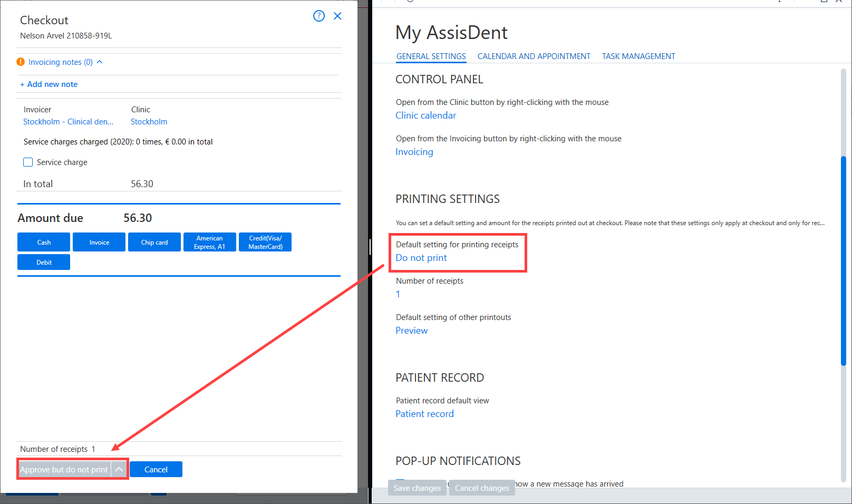
Task: Click Service charges charged (2020) text
Action: click(118, 142)
